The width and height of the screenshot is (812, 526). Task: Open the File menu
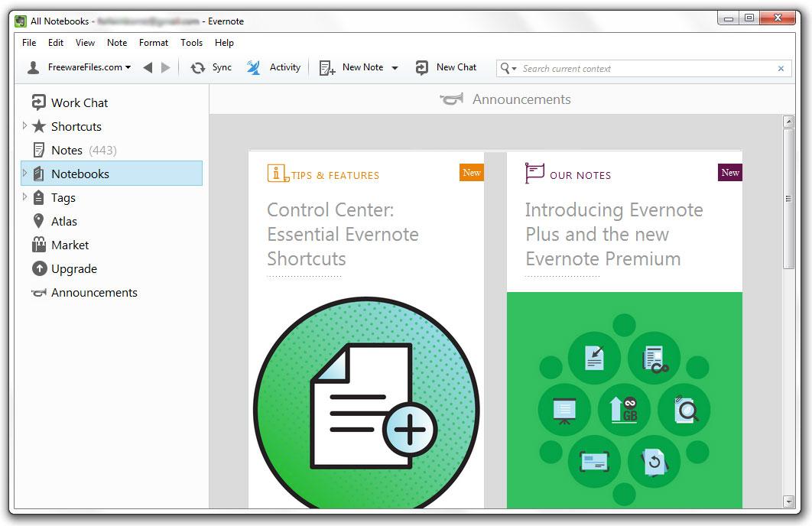[x=29, y=43]
